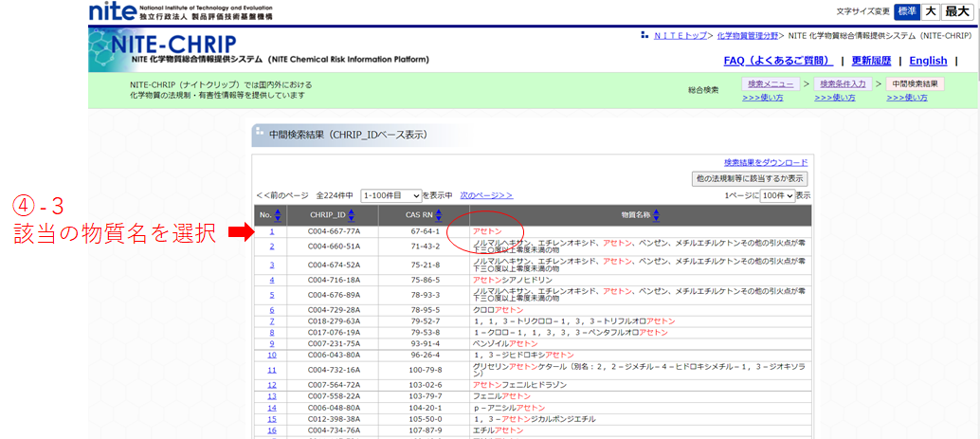Open the 化学物質管理分野 breadcrumb link
Image resolution: width=980 pixels, height=439 pixels.
(x=748, y=36)
